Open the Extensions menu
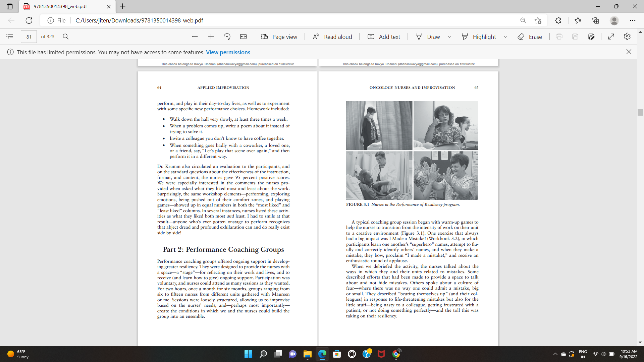 pyautogui.click(x=558, y=20)
